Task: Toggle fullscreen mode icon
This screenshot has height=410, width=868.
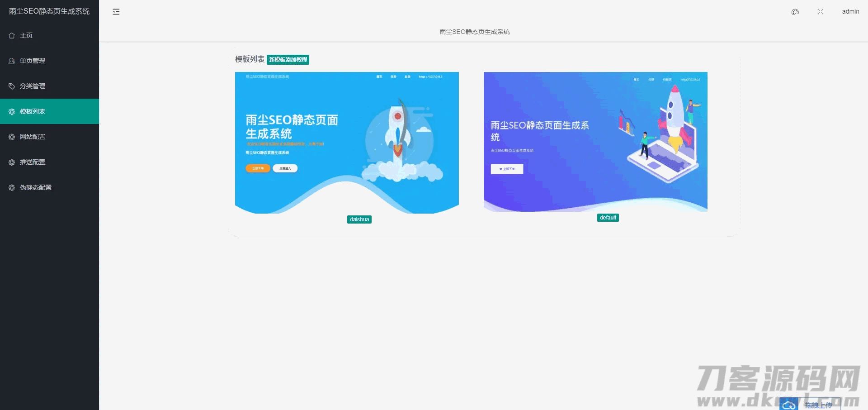Action: (821, 12)
